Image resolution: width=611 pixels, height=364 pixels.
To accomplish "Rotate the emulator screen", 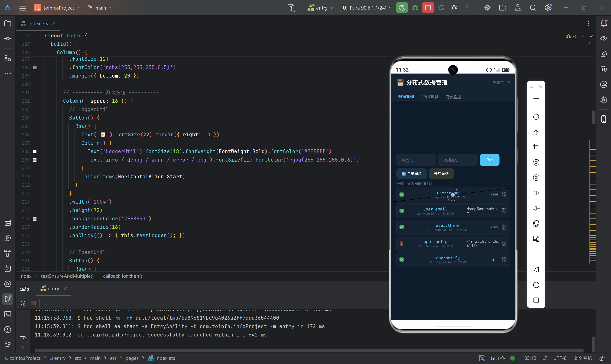I will click(536, 223).
